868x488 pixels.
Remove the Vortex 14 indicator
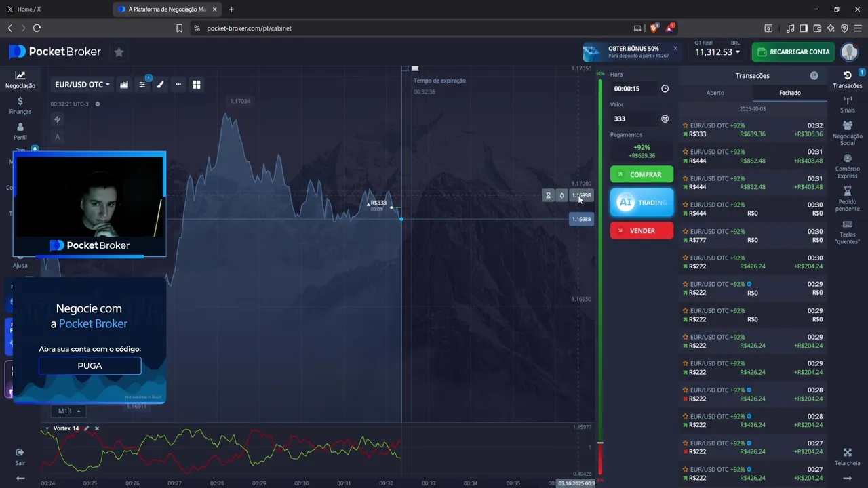(97, 428)
